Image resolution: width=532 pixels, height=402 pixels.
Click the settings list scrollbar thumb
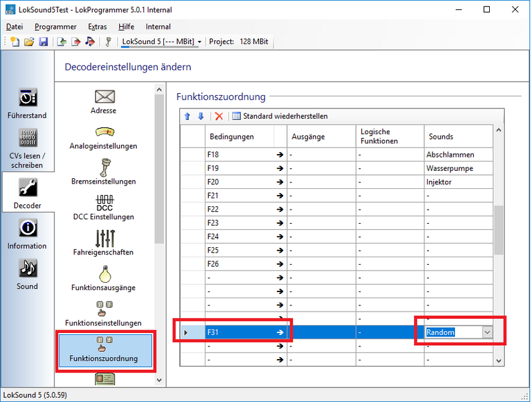click(159, 169)
